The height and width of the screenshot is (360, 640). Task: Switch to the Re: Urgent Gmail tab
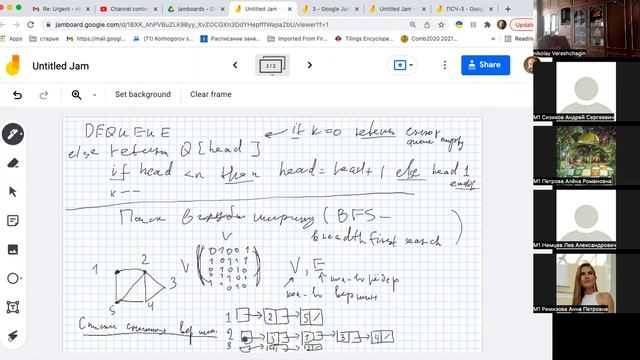tap(61, 9)
